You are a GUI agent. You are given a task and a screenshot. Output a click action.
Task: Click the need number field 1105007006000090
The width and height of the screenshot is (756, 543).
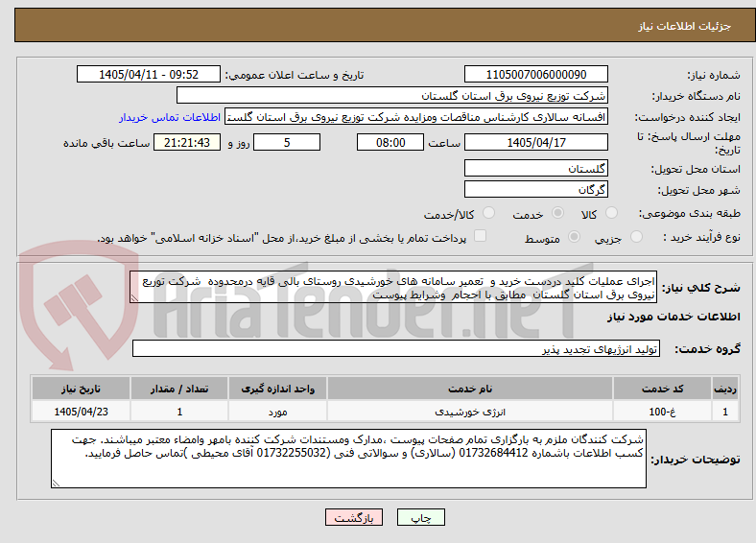click(535, 74)
